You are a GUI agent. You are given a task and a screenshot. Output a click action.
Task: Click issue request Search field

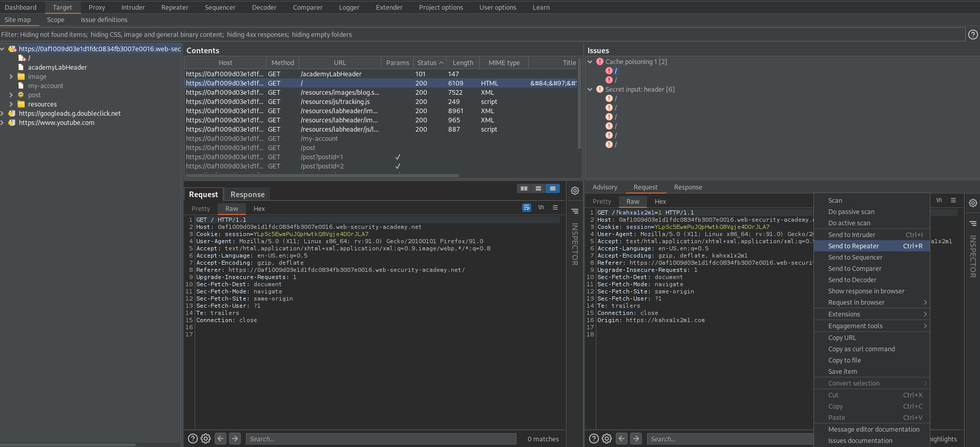(x=730, y=439)
